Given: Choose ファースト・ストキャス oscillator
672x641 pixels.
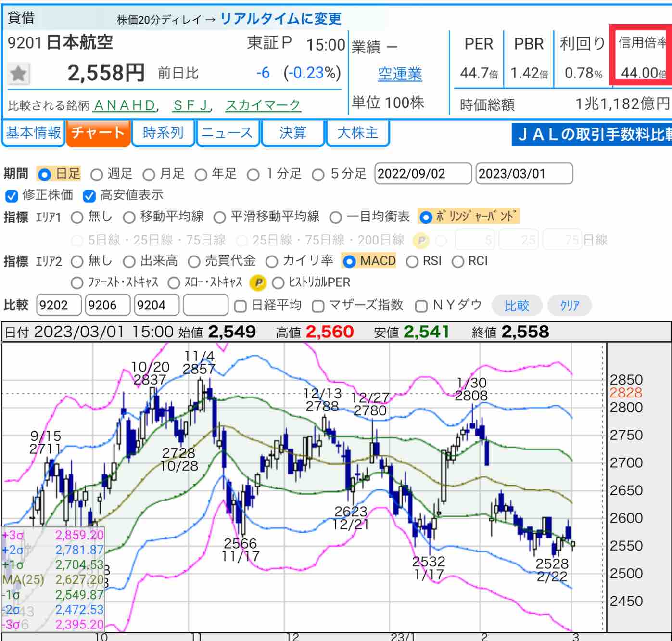Looking at the screenshot, I should click(77, 283).
